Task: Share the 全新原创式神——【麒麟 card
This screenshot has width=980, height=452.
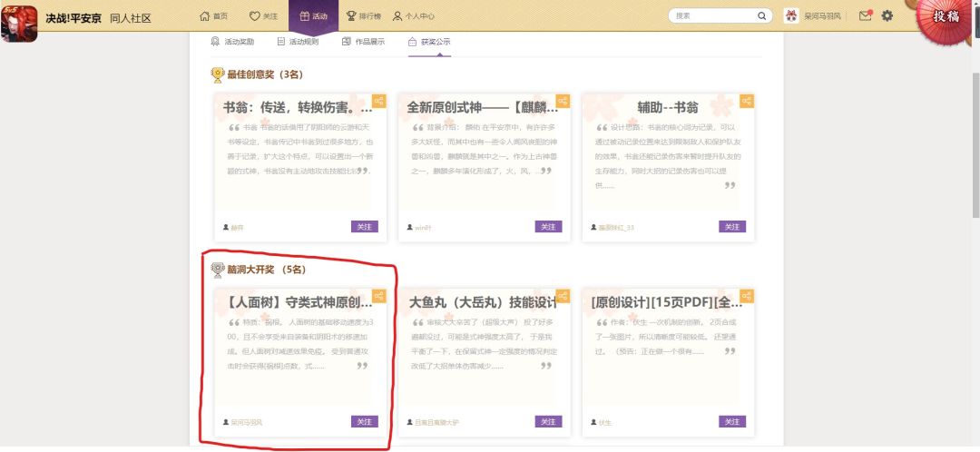Action: [563, 101]
